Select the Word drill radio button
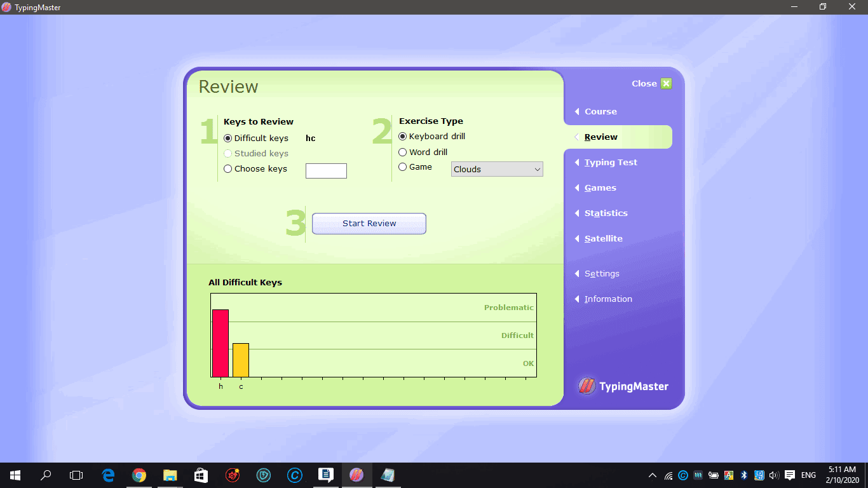The height and width of the screenshot is (488, 868). [402, 152]
